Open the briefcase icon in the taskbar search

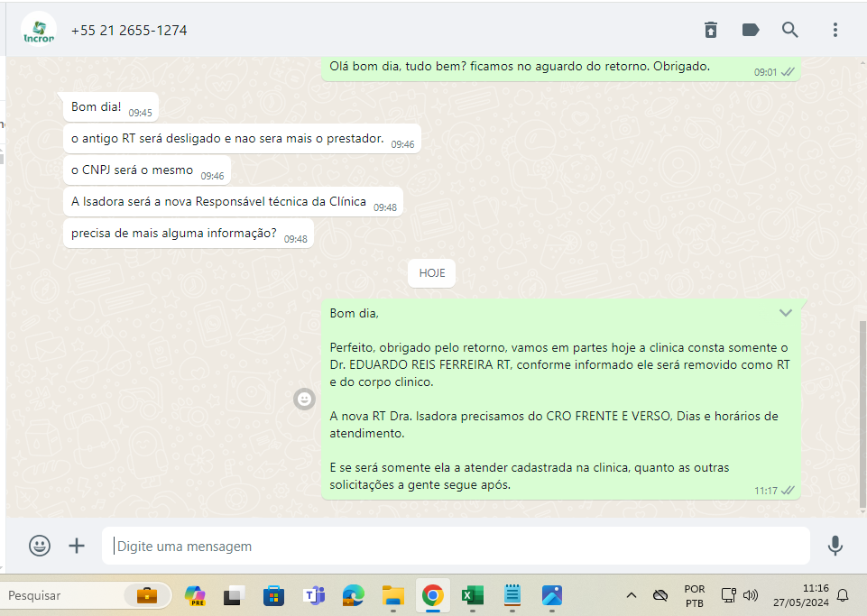click(147, 595)
